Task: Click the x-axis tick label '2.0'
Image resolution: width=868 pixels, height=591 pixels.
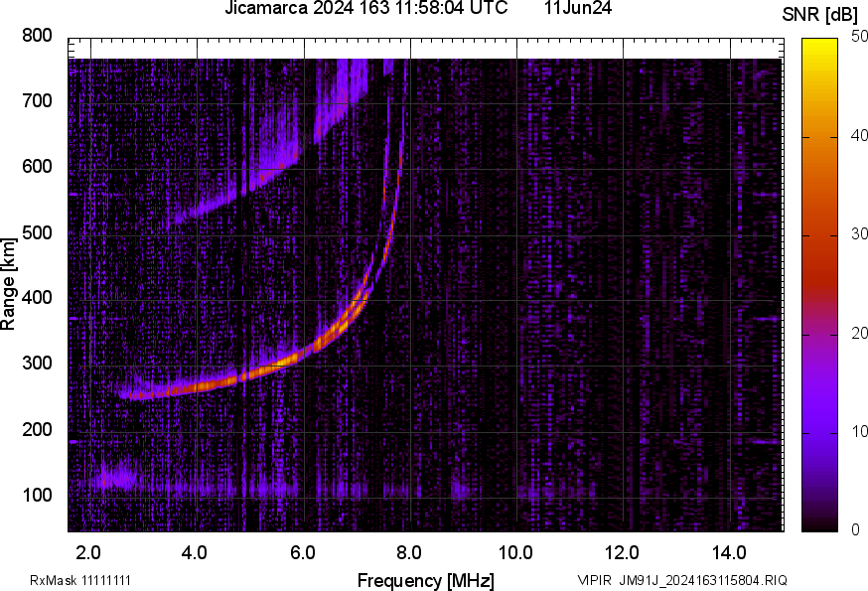Action: click(x=89, y=553)
